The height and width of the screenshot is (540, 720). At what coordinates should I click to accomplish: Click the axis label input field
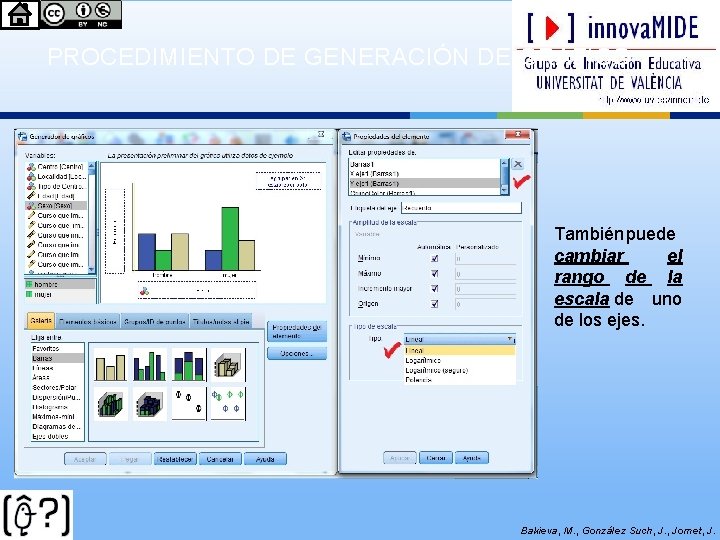(x=461, y=208)
